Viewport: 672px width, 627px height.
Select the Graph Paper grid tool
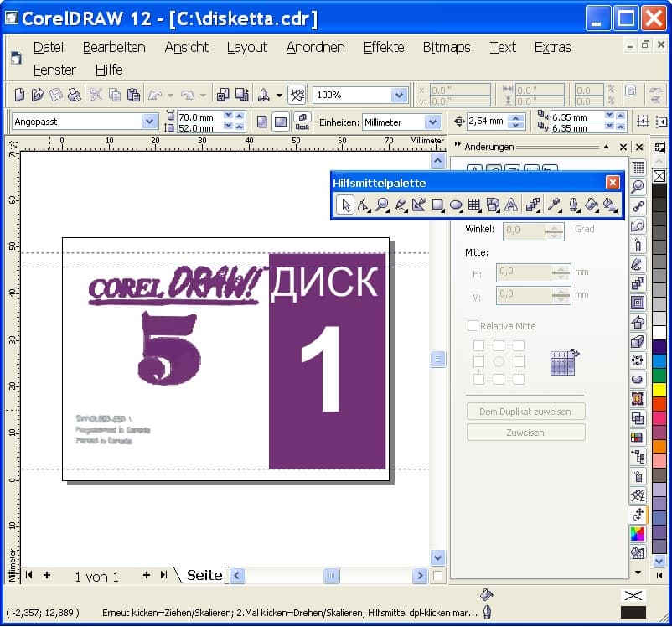pyautogui.click(x=474, y=205)
